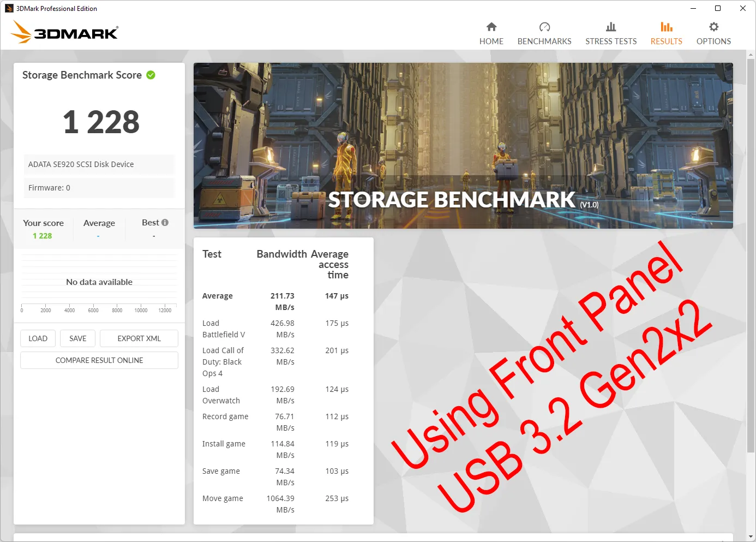Image resolution: width=756 pixels, height=542 pixels.
Task: Open the HOME tab
Action: click(491, 33)
